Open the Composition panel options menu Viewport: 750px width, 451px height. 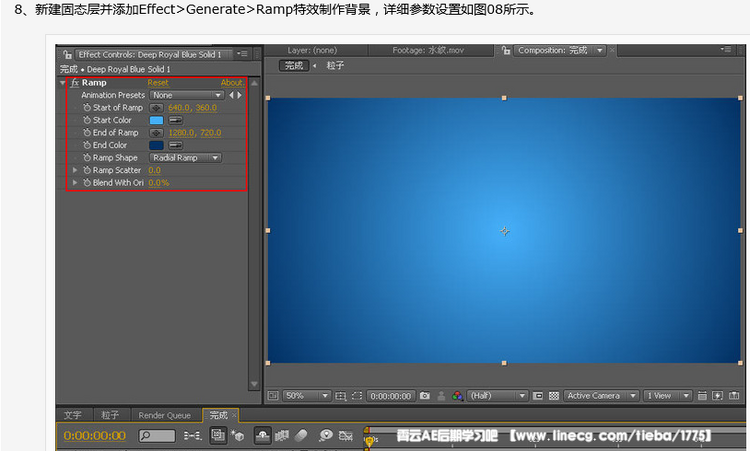click(726, 49)
